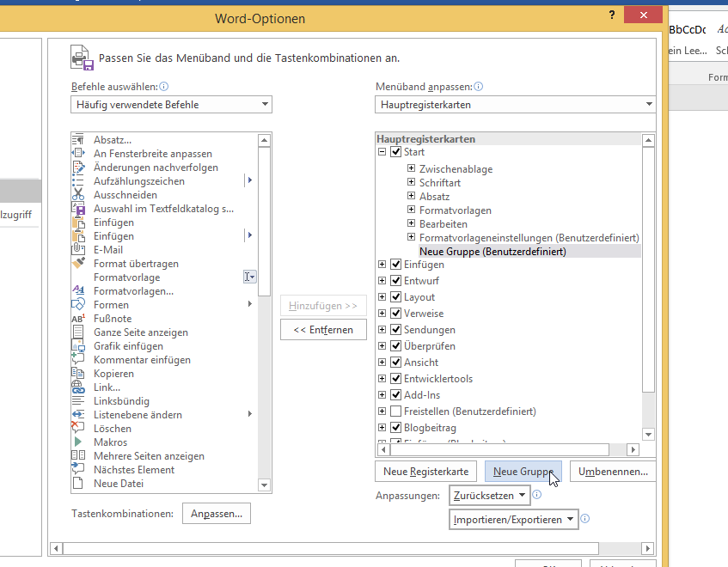Click the Listenebene ändern icon
Screen dimensions: 728x567
pos(78,414)
